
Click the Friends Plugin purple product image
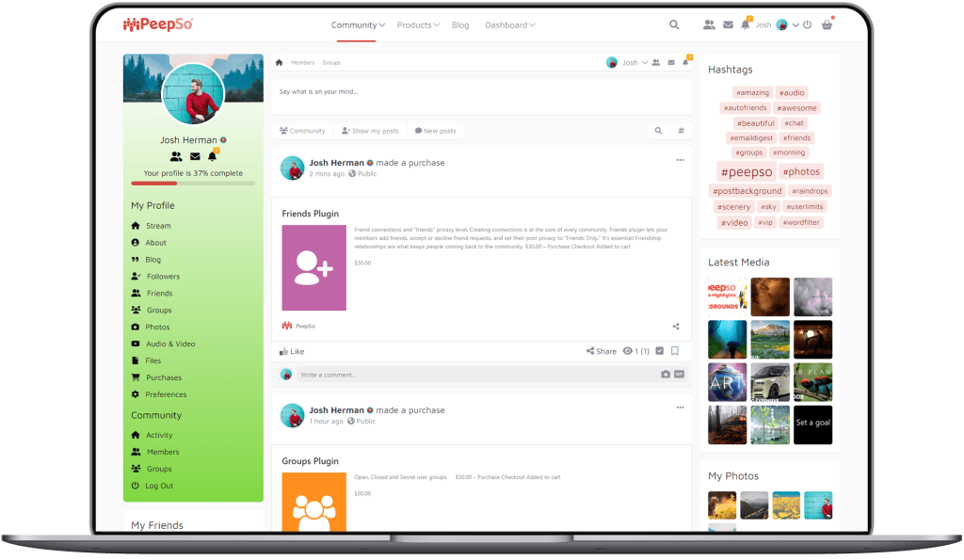pyautogui.click(x=314, y=268)
